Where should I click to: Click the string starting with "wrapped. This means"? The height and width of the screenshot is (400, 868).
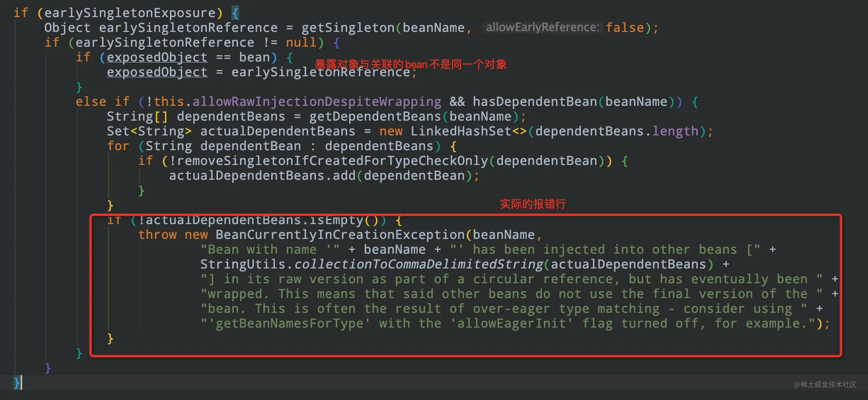click(512, 294)
